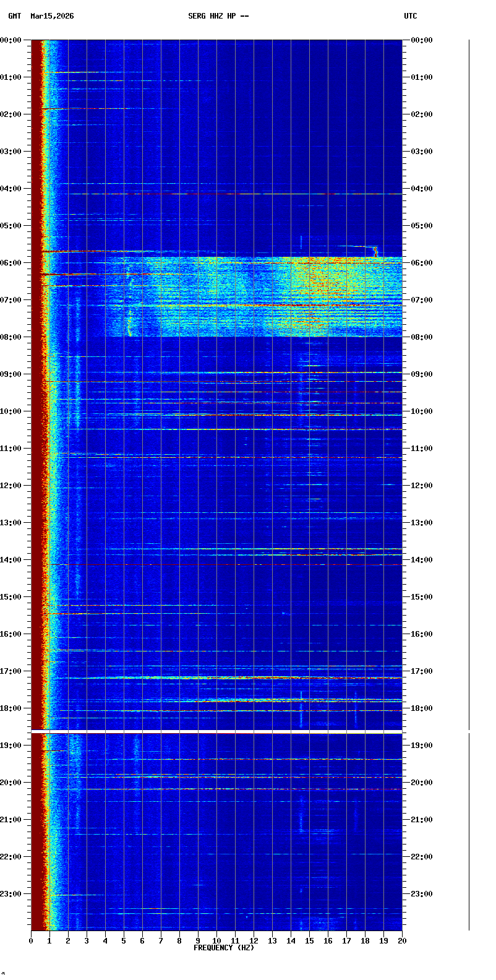The image size is (496, 980).
Task: Select the 18:00 marker on the right axis
Action: coord(422,708)
